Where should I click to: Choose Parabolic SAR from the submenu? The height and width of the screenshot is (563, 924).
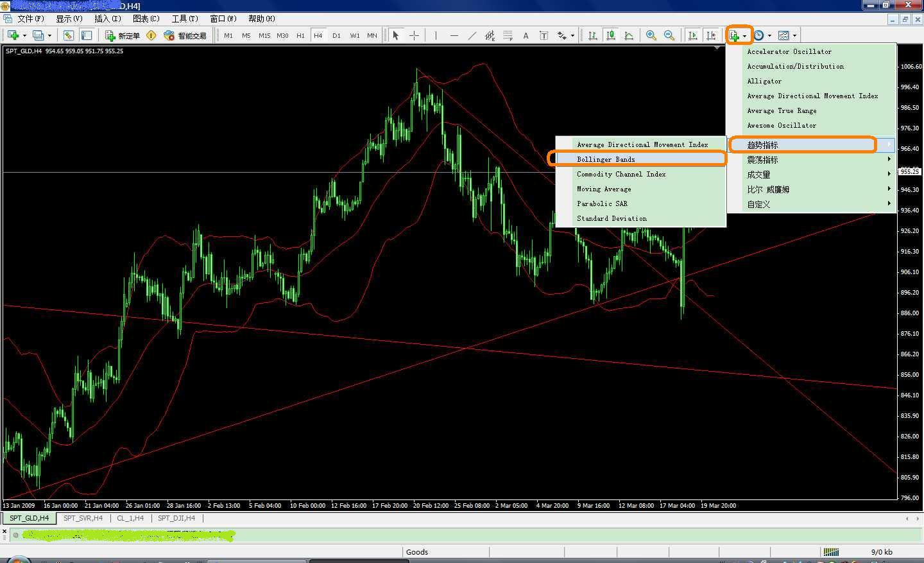[x=640, y=204]
